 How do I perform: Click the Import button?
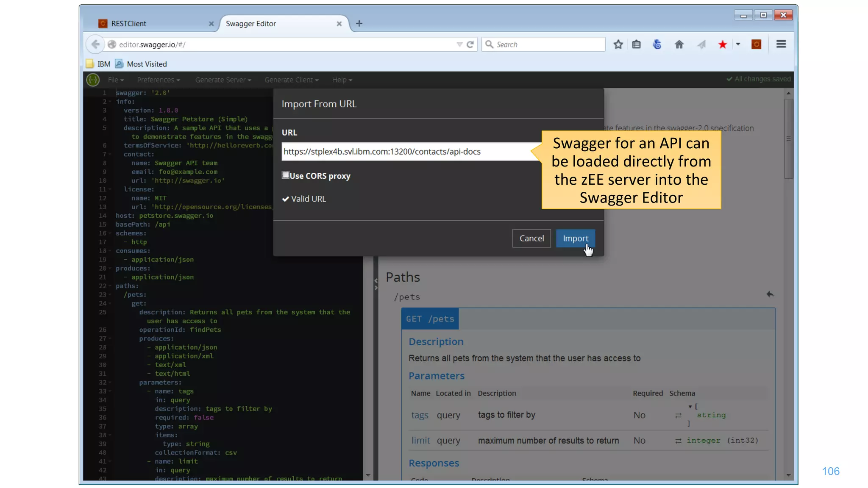click(x=575, y=238)
